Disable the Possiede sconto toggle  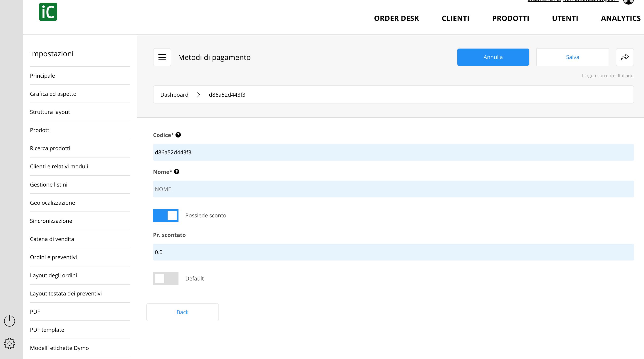pyautogui.click(x=166, y=215)
